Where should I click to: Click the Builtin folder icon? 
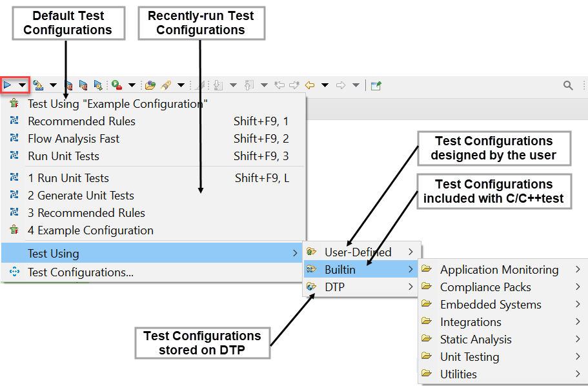[312, 269]
